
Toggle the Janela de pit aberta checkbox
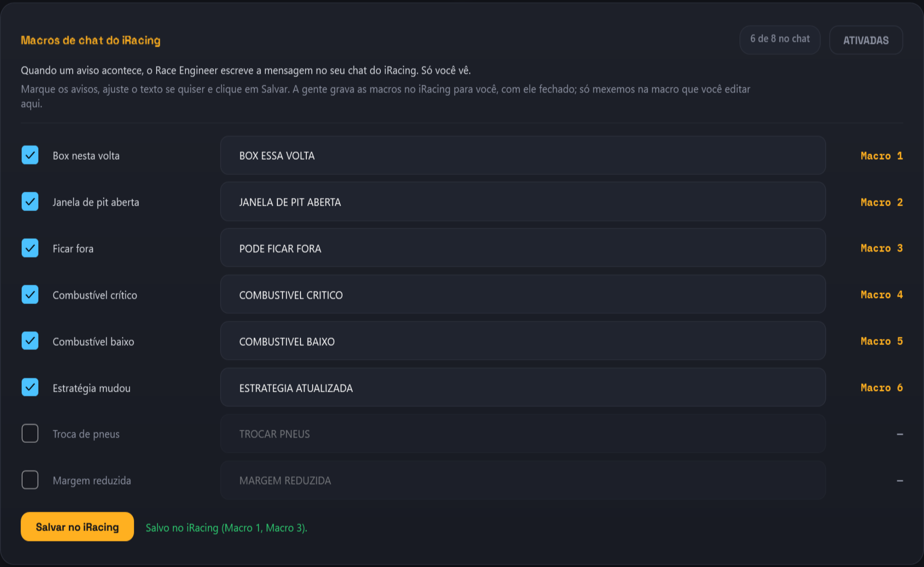pos(30,202)
